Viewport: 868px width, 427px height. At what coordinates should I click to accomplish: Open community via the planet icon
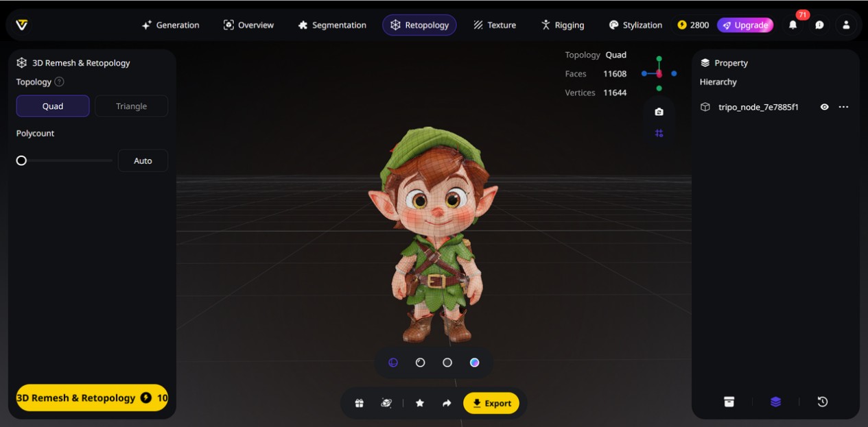point(386,403)
